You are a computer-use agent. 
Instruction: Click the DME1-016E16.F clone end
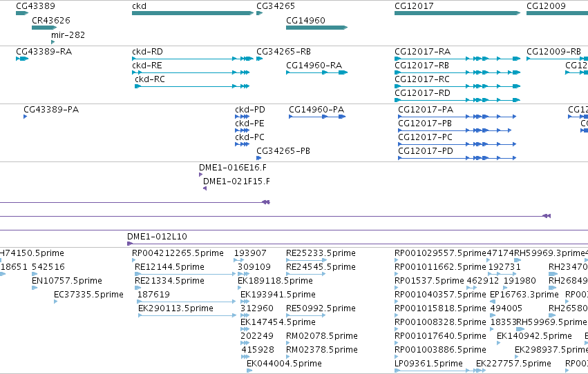click(x=201, y=175)
